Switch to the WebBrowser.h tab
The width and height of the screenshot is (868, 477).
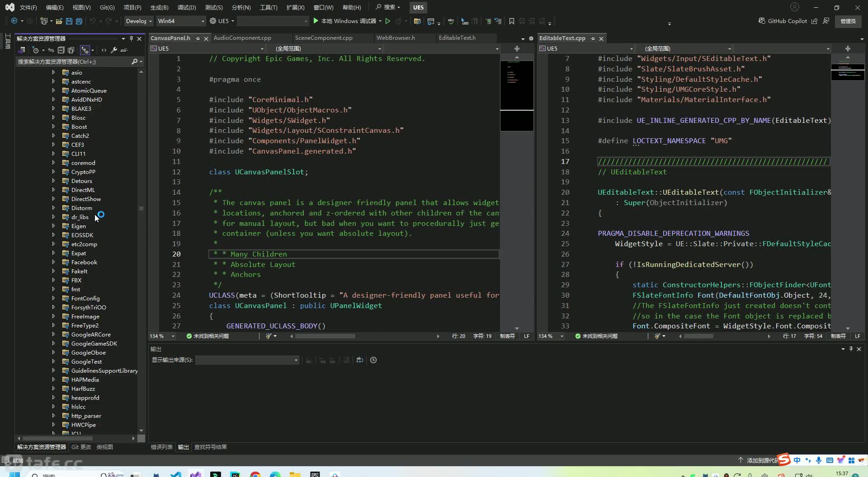(396, 38)
